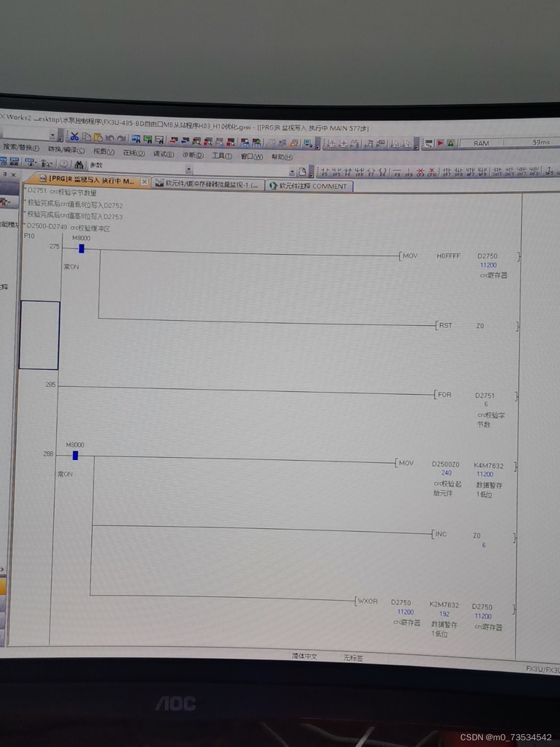Open the 诊断(D) menu
The width and height of the screenshot is (560, 747).
(193, 155)
